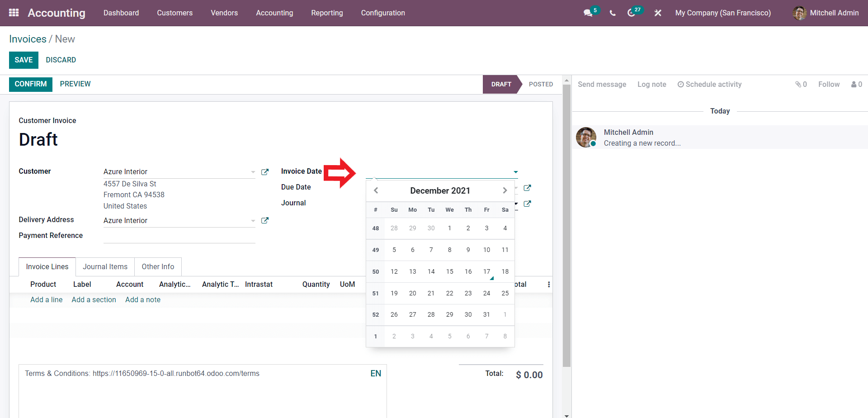
Task: Go to previous month in calendar
Action: [x=376, y=190]
